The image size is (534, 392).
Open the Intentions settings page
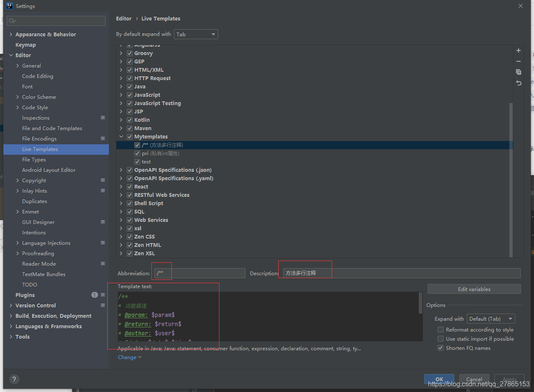pos(34,232)
